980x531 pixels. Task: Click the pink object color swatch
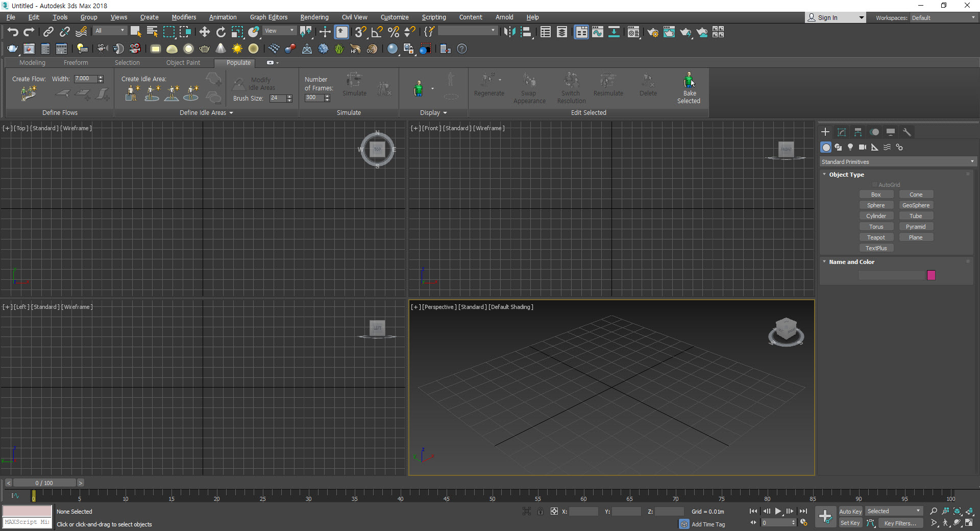(x=931, y=275)
